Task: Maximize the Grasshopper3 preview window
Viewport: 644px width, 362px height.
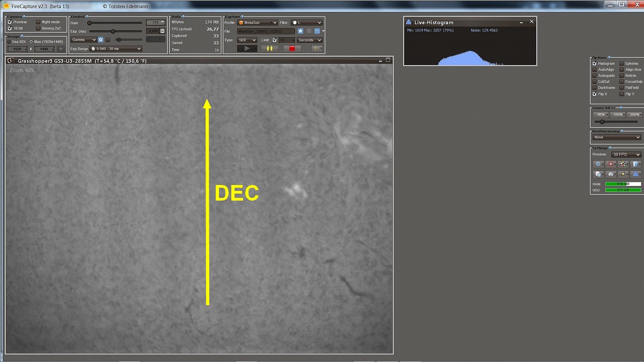Action: point(388,60)
